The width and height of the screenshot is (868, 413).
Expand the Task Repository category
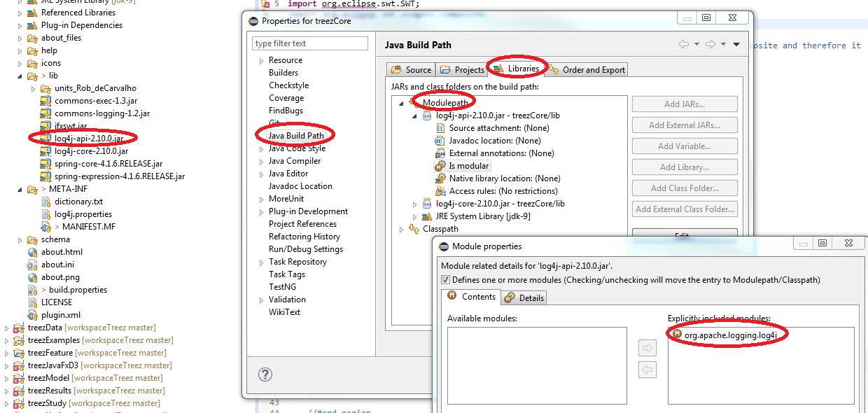[261, 262]
